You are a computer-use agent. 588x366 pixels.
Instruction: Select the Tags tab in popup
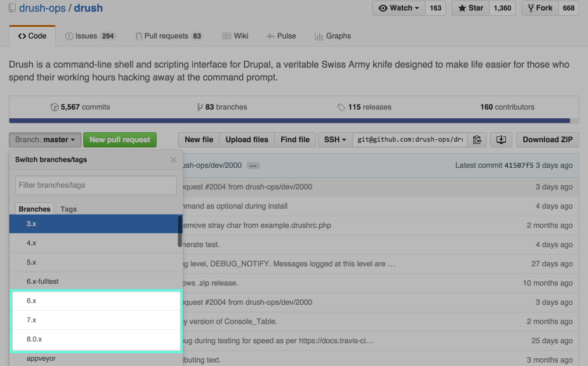point(69,209)
